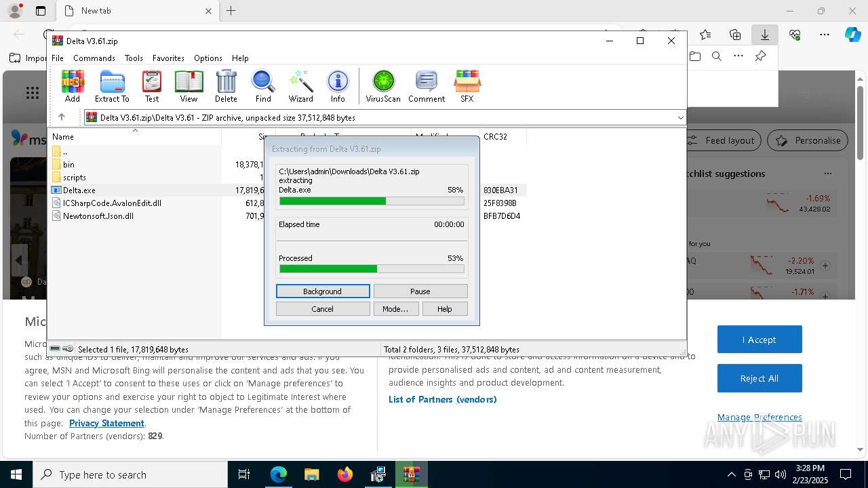Cancel the extraction

tap(323, 309)
